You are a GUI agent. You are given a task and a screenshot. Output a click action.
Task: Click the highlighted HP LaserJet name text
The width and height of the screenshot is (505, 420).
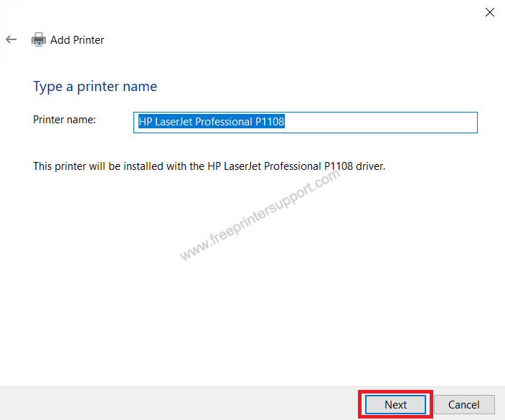(211, 122)
